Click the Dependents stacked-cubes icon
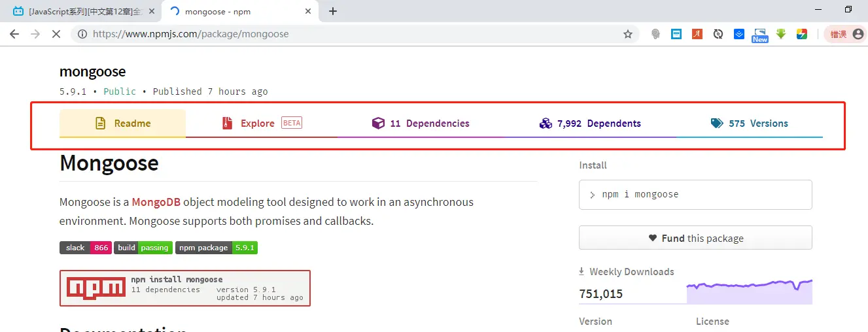Viewport: 868px width, 332px height. [x=546, y=123]
